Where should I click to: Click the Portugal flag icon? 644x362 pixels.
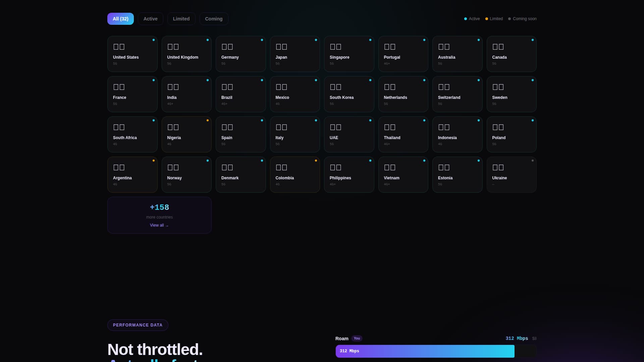(x=389, y=47)
